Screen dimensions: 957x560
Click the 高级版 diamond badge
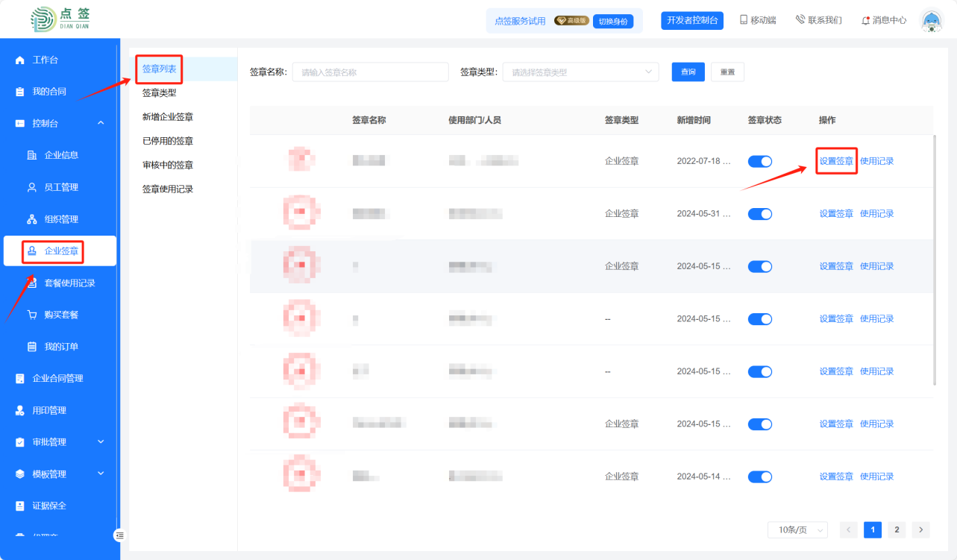click(x=572, y=21)
